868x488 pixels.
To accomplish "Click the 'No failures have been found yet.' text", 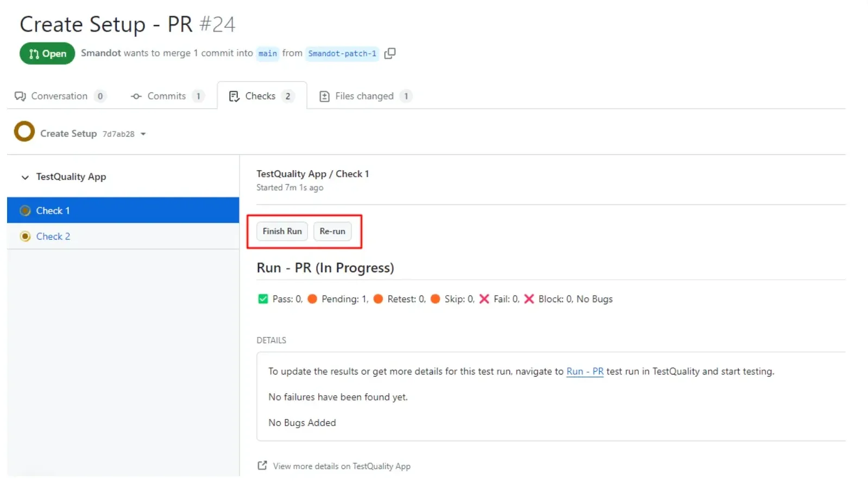I will (x=338, y=397).
